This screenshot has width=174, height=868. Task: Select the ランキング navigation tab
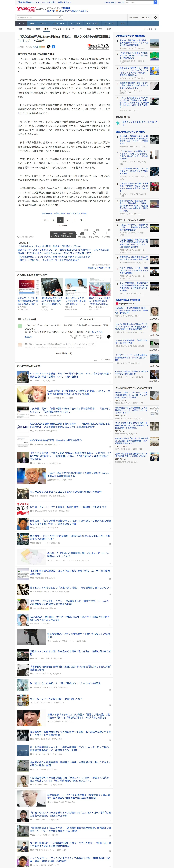[x=109, y=24]
